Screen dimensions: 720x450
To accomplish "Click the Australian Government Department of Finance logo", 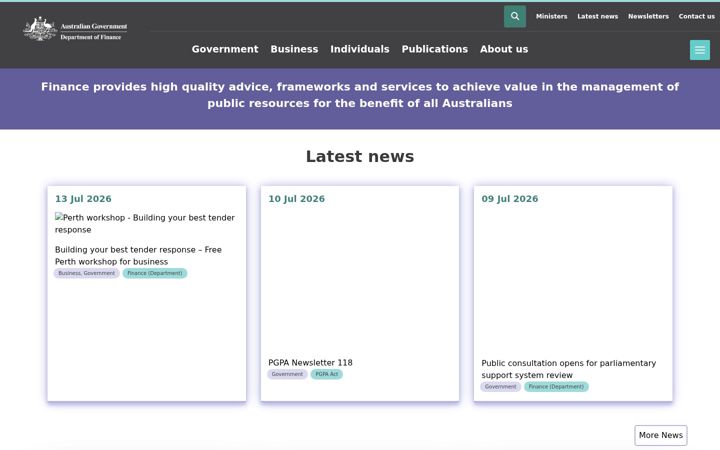I will click(x=75, y=29).
